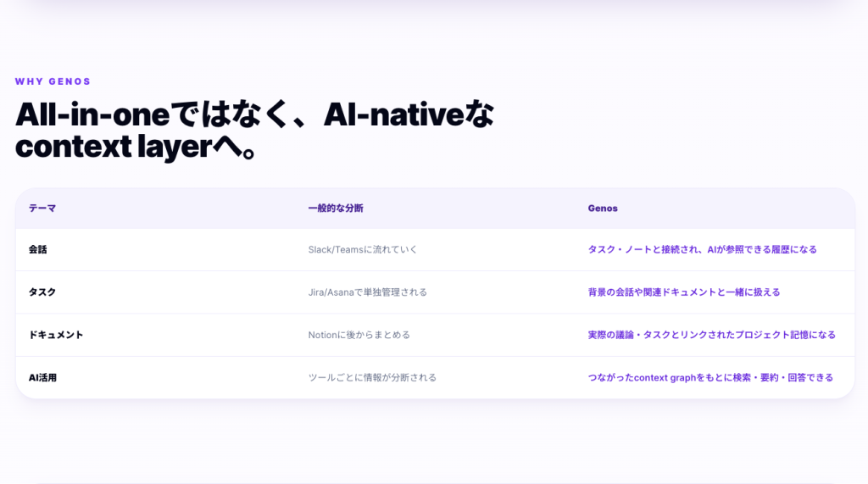Click the Jira/Asanaで単独管理される cell
The width and height of the screenshot is (868, 484).
pos(368,292)
